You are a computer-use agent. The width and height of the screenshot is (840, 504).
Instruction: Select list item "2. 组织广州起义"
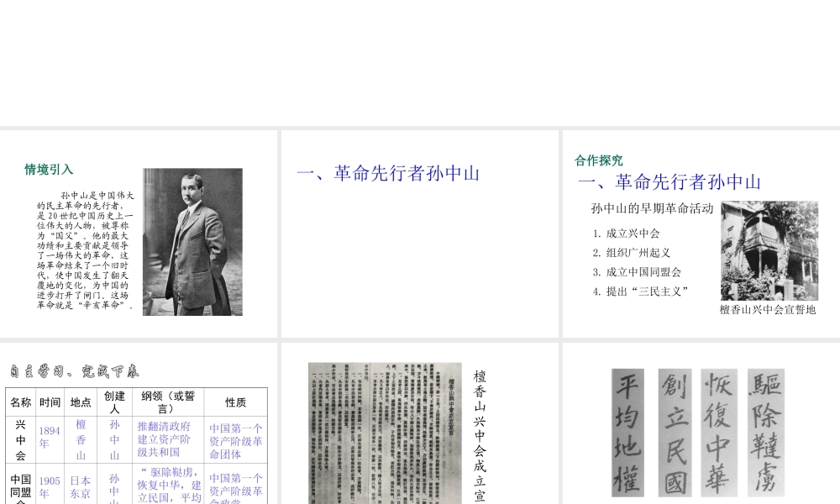click(632, 253)
